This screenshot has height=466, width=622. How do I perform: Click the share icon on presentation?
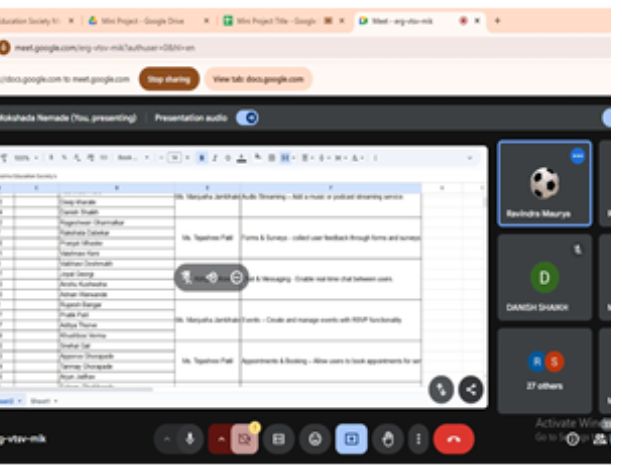[471, 391]
